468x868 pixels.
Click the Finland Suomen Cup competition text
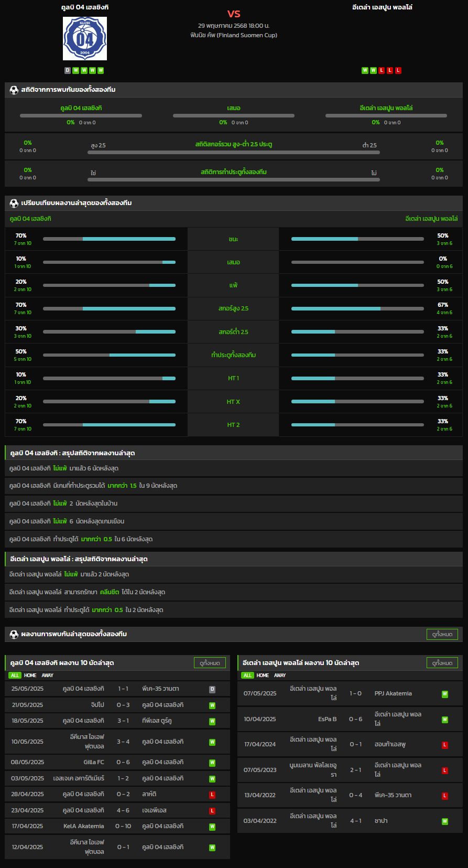click(234, 35)
